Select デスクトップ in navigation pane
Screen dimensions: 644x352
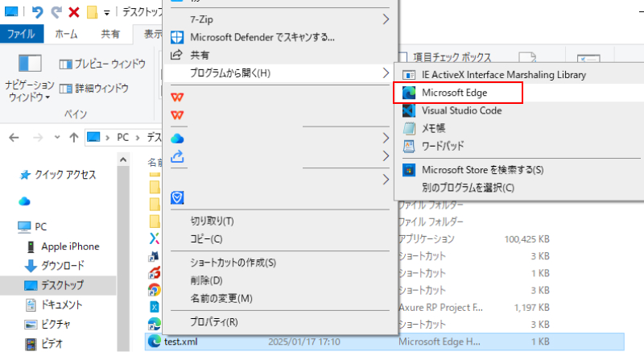[58, 285]
